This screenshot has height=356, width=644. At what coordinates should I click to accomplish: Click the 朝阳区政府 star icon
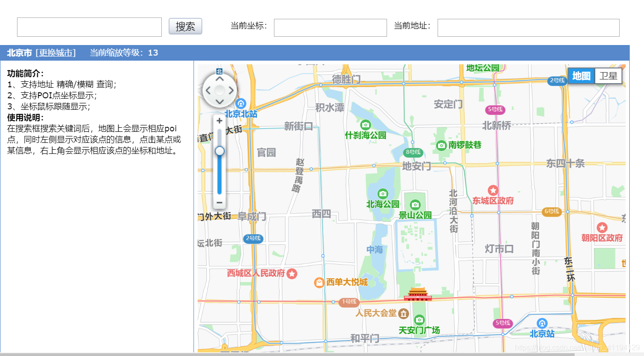pos(602,227)
